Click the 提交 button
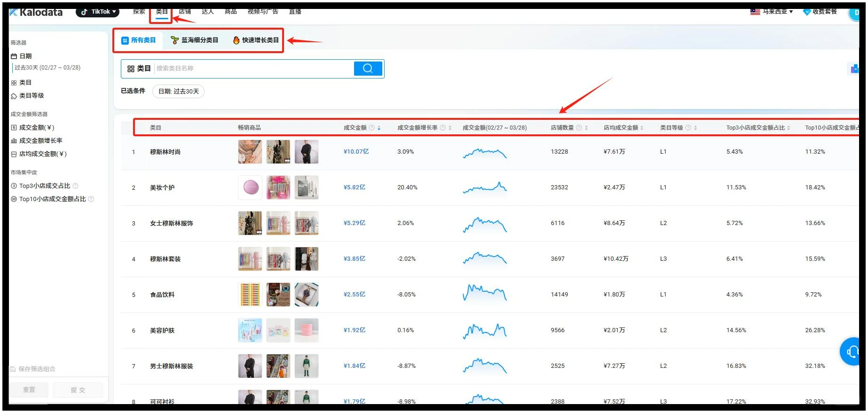This screenshot has height=413, width=868. [x=78, y=390]
